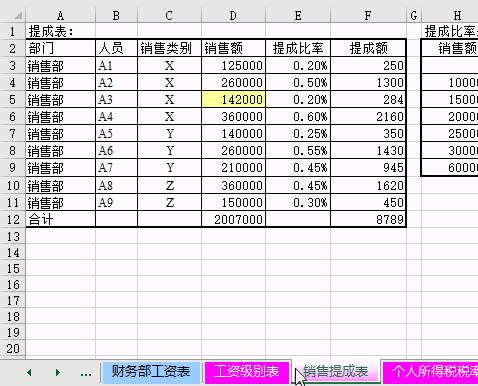Image resolution: width=478 pixels, height=386 pixels.
Task: Select the commission cell 284
Action: click(368, 99)
